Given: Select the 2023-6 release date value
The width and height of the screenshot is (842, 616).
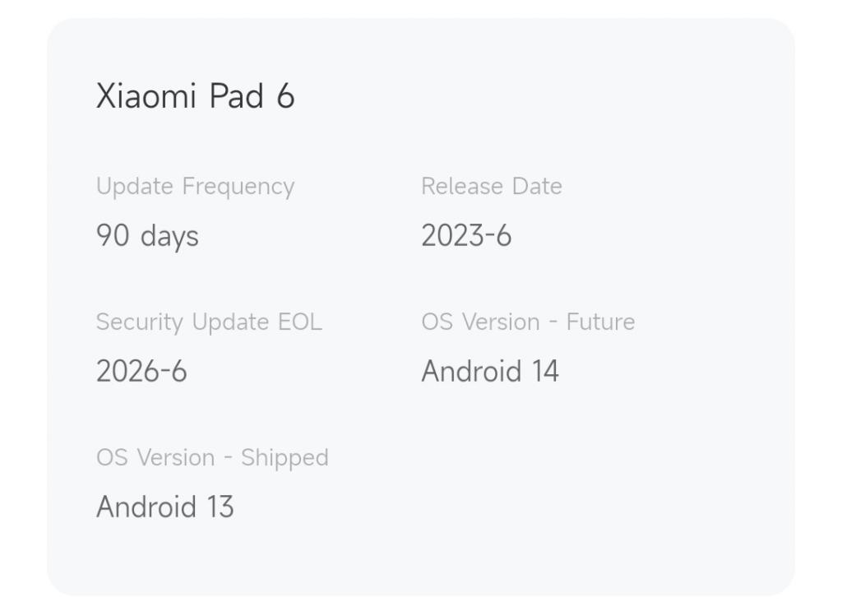Looking at the screenshot, I should pos(465,237).
